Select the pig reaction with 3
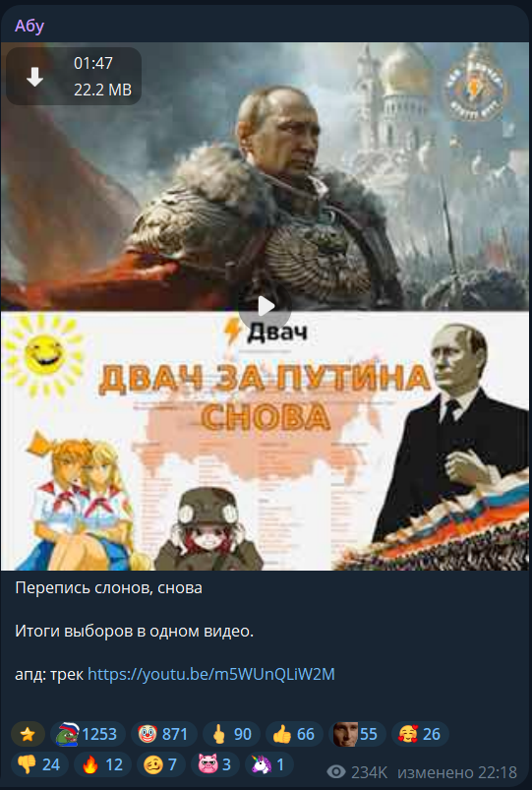The height and width of the screenshot is (790, 532). pos(214,764)
